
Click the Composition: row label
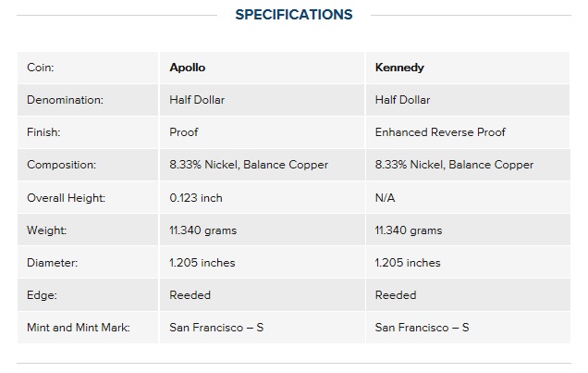click(62, 165)
